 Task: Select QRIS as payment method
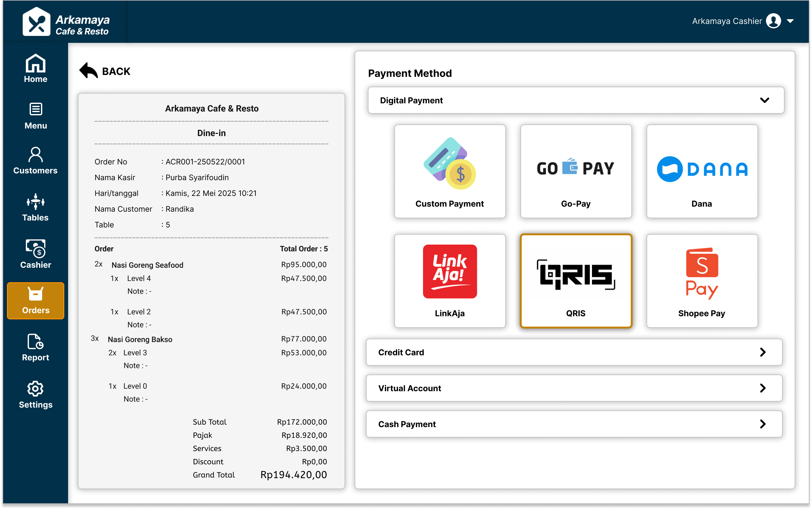(x=576, y=281)
